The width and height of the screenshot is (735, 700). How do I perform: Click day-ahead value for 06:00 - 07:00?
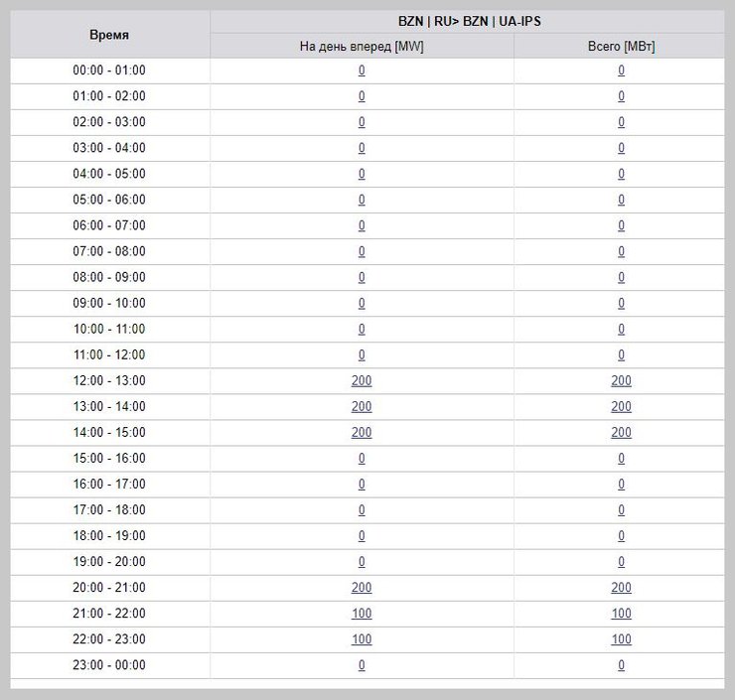pos(362,225)
